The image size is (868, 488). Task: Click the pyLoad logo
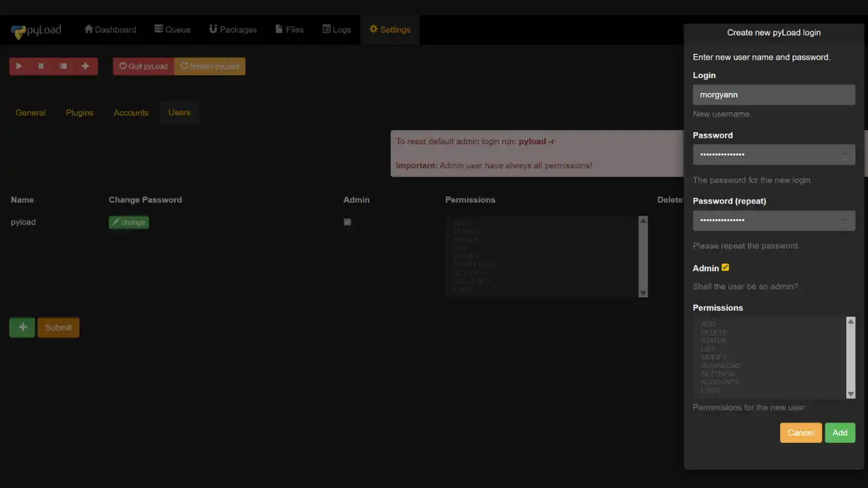coord(36,29)
